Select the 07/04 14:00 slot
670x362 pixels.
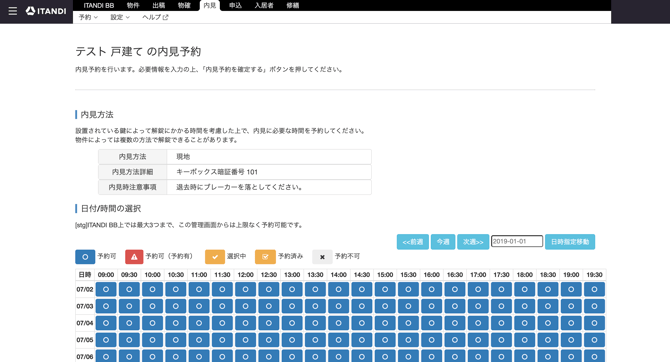[x=338, y=323]
